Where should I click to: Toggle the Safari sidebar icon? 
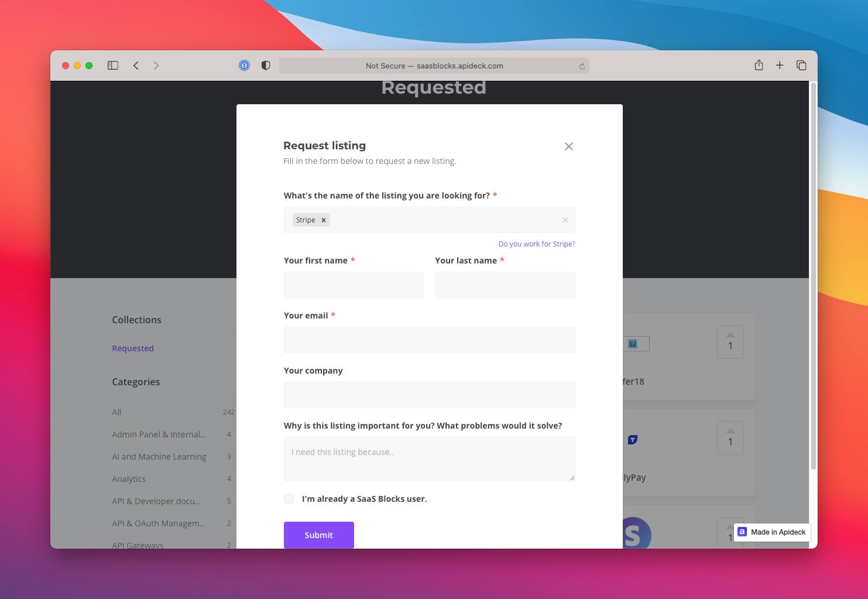pos(113,66)
